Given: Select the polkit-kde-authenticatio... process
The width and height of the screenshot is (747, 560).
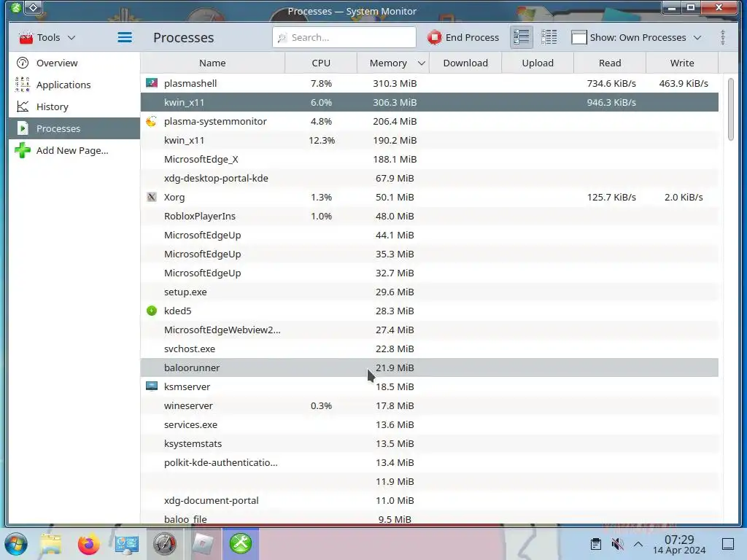Looking at the screenshot, I should pos(429,463).
